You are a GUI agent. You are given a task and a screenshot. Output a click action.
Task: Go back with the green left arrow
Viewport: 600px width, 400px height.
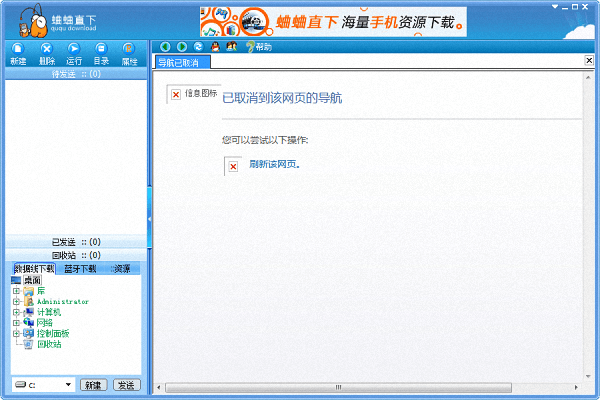click(165, 47)
